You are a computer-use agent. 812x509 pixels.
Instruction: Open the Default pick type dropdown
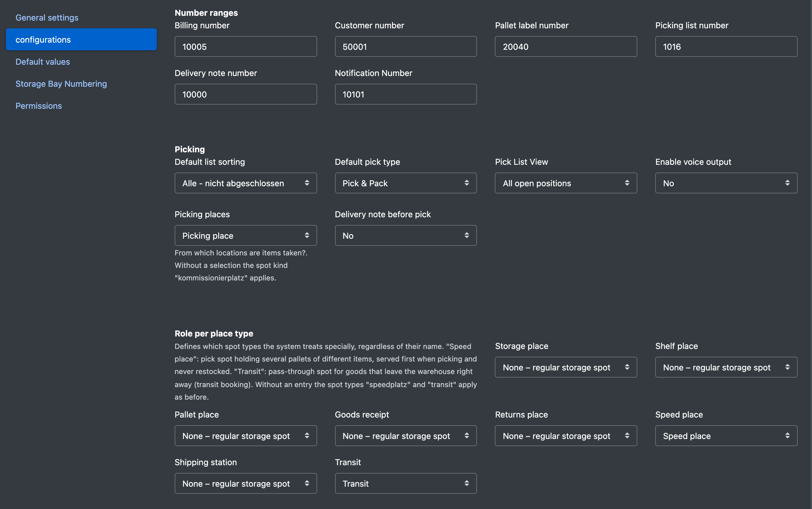406,183
